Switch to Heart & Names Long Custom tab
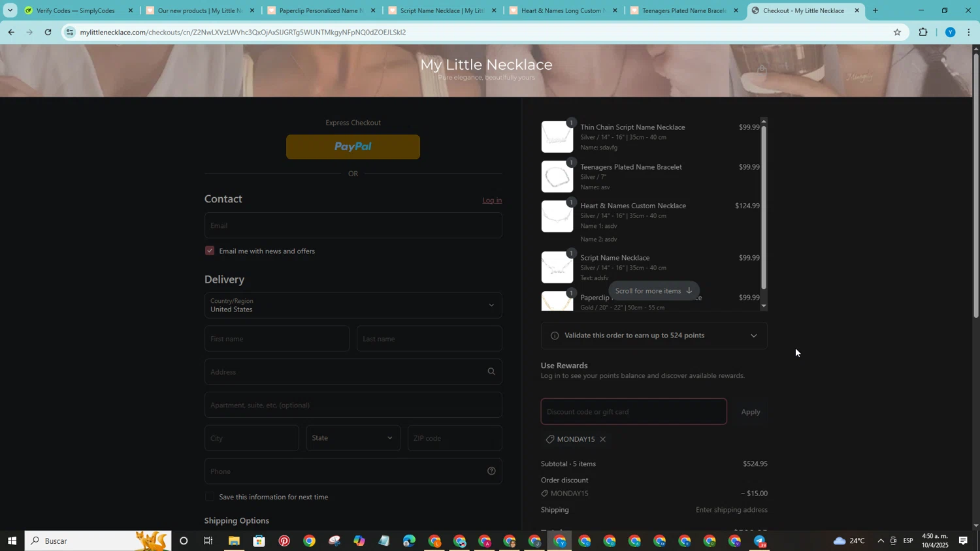The image size is (980, 551). (x=562, y=10)
